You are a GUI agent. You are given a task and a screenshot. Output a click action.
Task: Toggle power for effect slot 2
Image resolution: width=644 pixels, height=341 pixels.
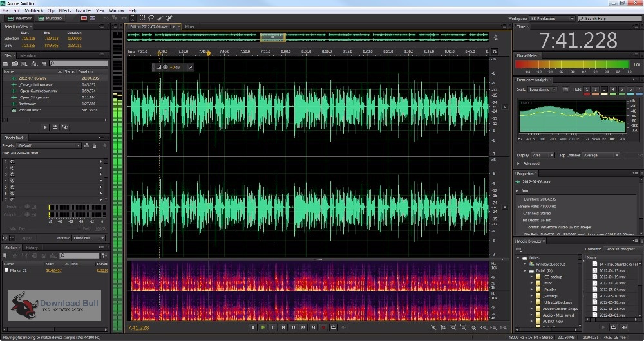pyautogui.click(x=12, y=168)
